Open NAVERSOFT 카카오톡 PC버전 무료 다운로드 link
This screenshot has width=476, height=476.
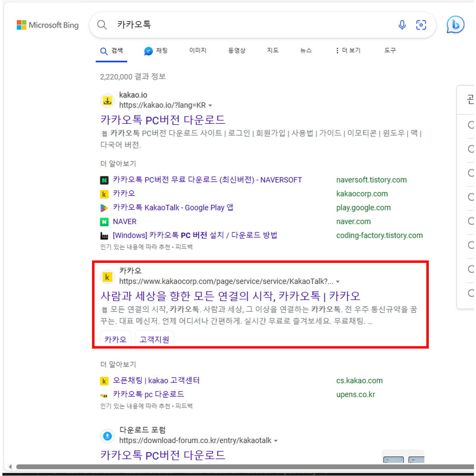[207, 180]
